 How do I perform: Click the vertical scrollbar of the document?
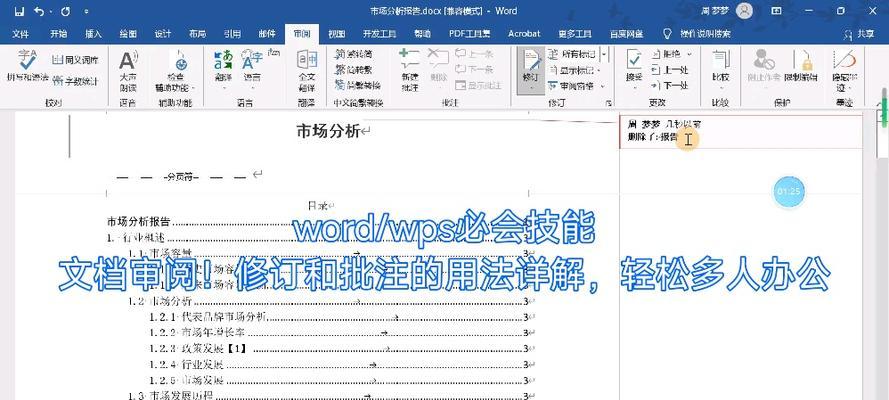(884, 255)
